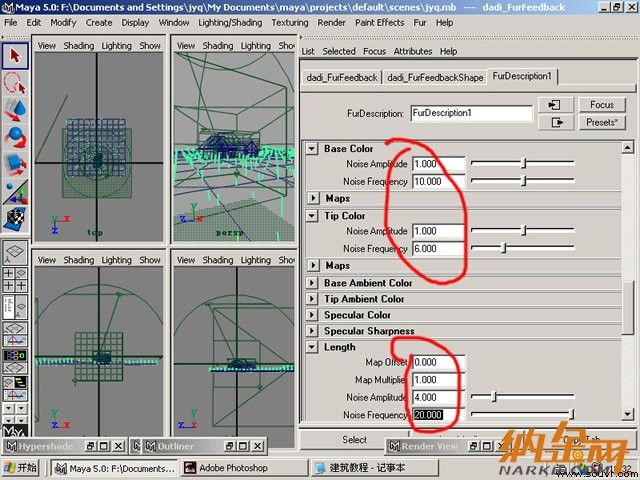
Task: Click the Maya 5.0 taskbar button
Action: [x=116, y=468]
